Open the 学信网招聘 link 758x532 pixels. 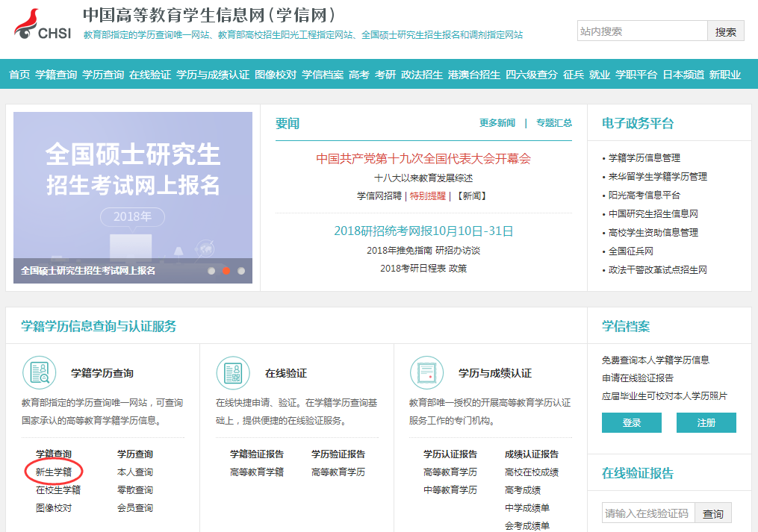click(x=379, y=195)
